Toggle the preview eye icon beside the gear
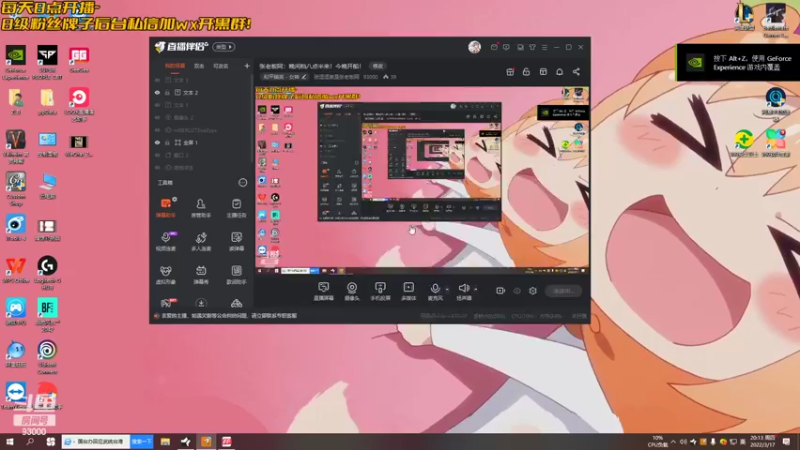This screenshot has height=450, width=800. (517, 291)
